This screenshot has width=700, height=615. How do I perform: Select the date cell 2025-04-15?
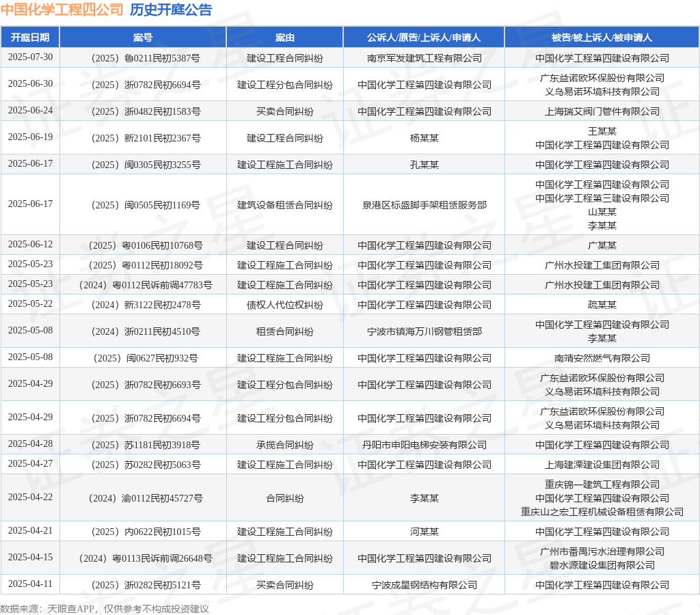30,558
